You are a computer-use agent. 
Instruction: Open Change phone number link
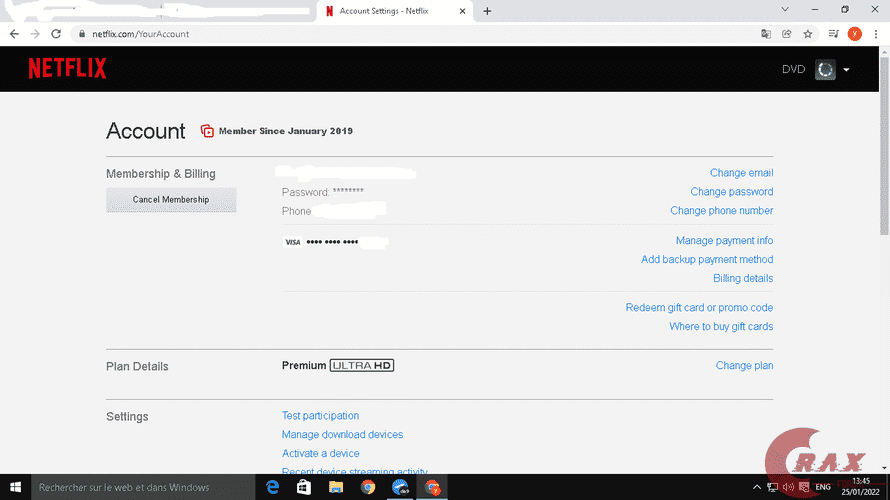pyautogui.click(x=721, y=211)
